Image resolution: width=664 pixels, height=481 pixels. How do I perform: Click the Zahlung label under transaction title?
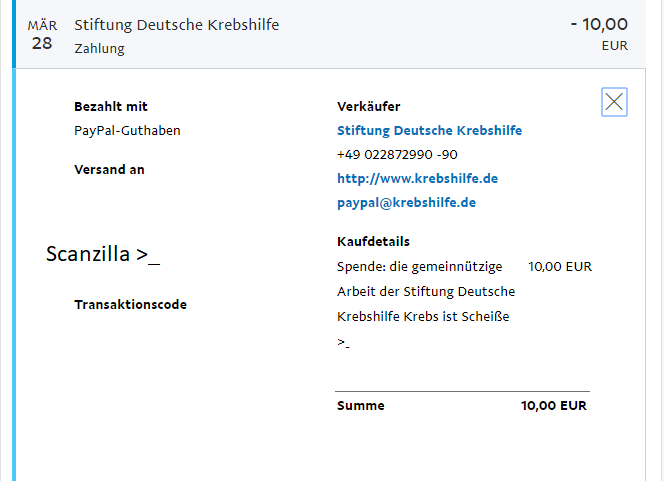100,49
